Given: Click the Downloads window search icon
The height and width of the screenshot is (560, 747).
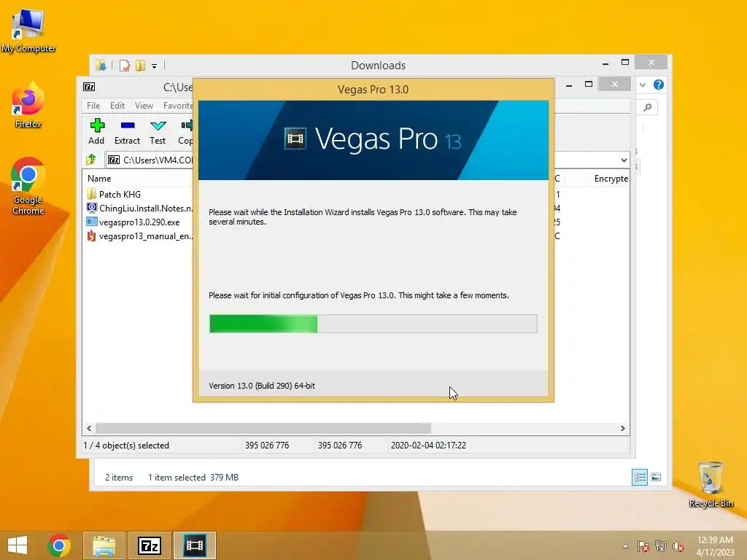Looking at the screenshot, I should tap(648, 107).
